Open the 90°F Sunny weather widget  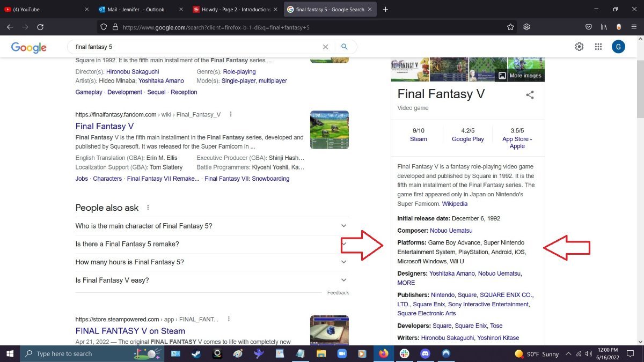point(537,354)
